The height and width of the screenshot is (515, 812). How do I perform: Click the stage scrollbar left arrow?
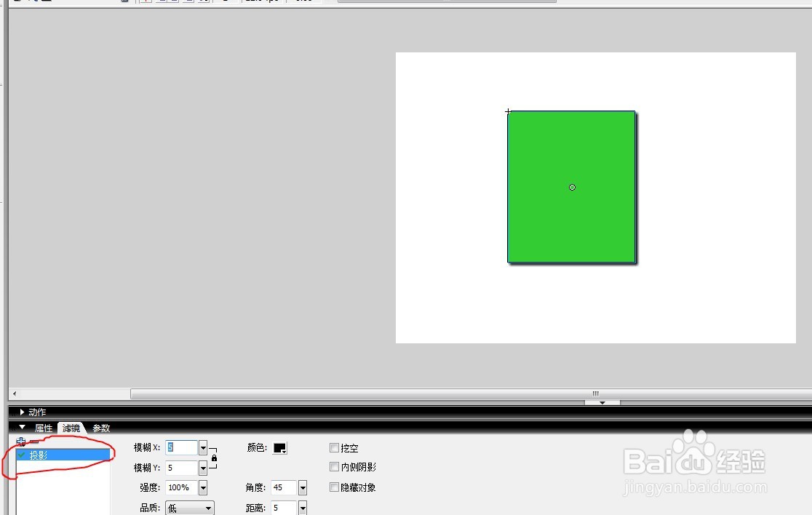tap(15, 394)
